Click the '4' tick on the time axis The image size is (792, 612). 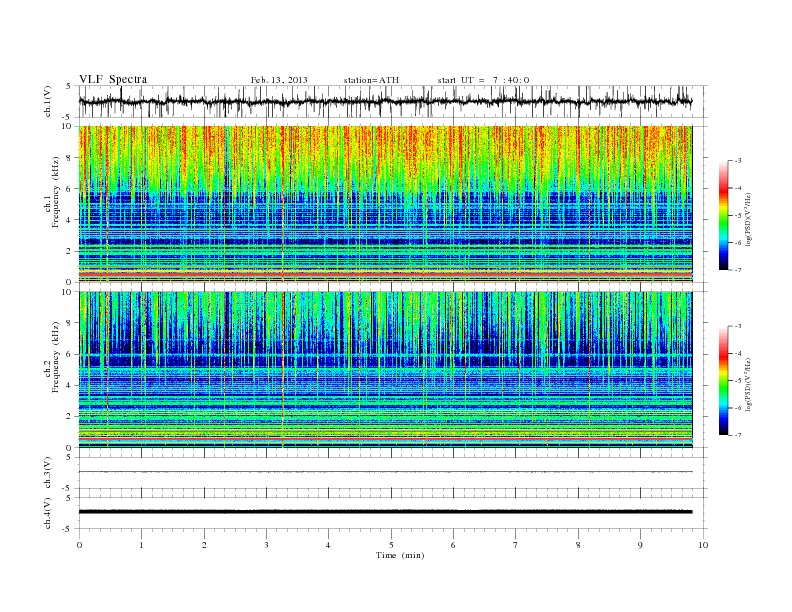(328, 545)
